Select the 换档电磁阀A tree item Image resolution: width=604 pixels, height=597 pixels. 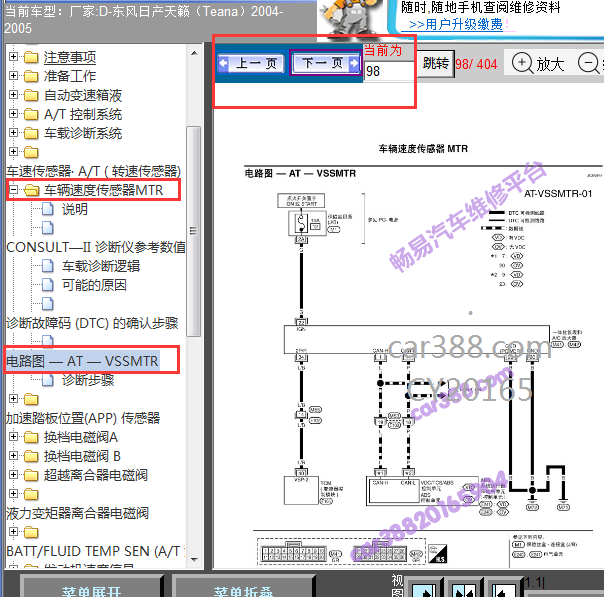pyautogui.click(x=81, y=437)
